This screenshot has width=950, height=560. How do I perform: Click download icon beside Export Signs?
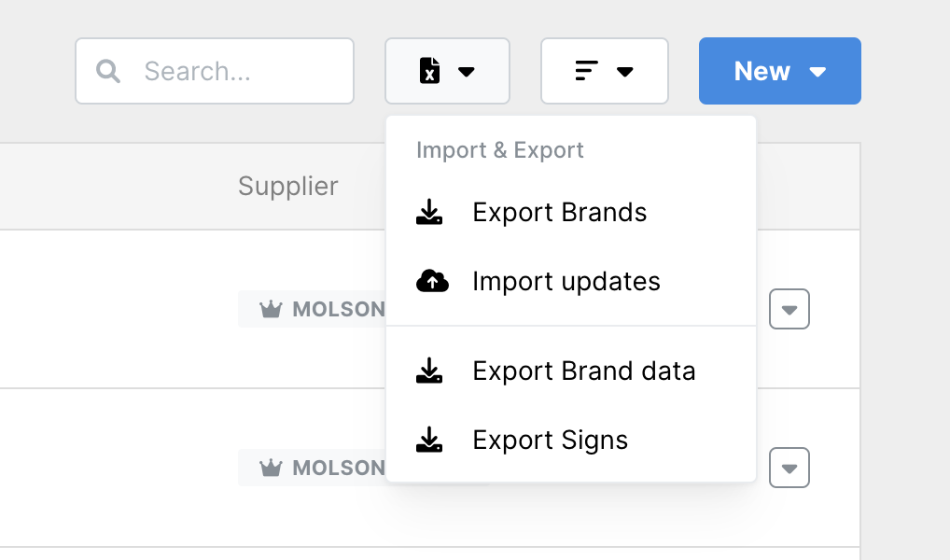(x=429, y=440)
